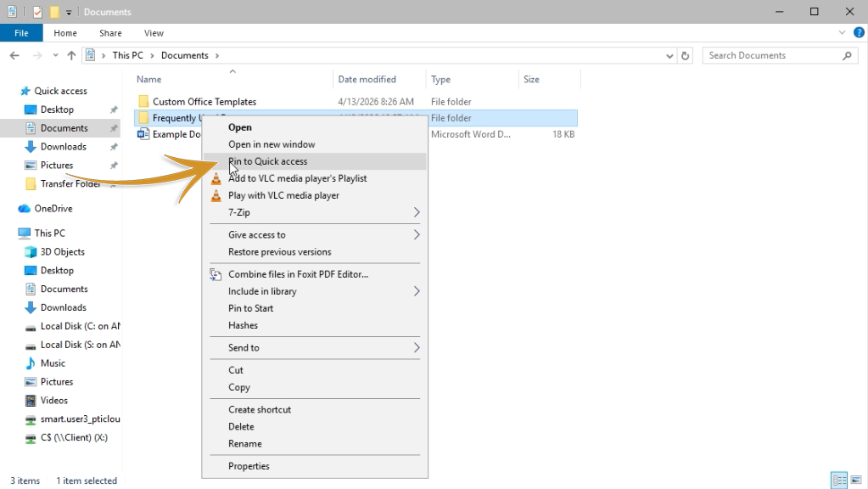Open Downloads under Quick access
The image size is (868, 489).
click(63, 147)
